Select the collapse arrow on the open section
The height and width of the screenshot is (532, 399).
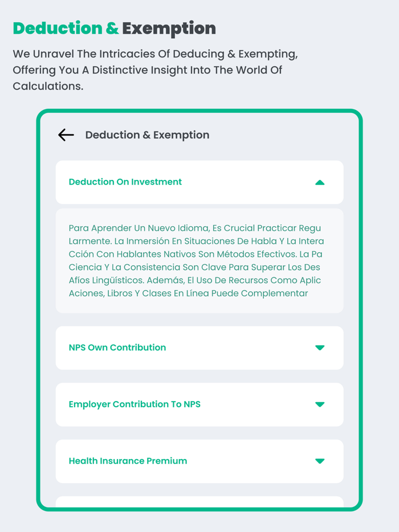pyautogui.click(x=320, y=182)
